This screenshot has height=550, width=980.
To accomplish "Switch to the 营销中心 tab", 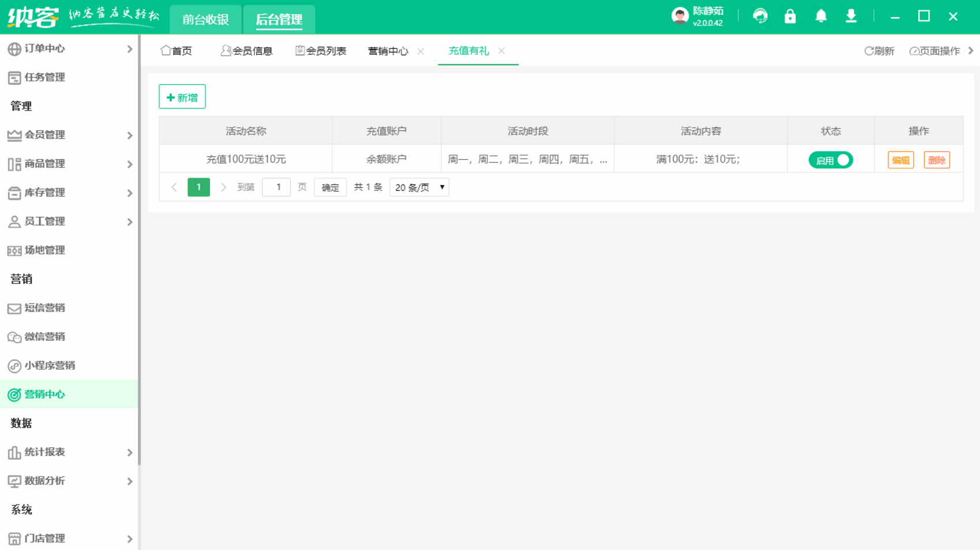I will click(388, 51).
